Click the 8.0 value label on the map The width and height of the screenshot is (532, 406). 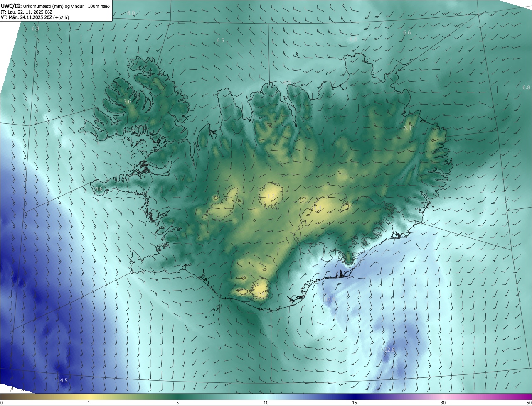tap(131, 13)
